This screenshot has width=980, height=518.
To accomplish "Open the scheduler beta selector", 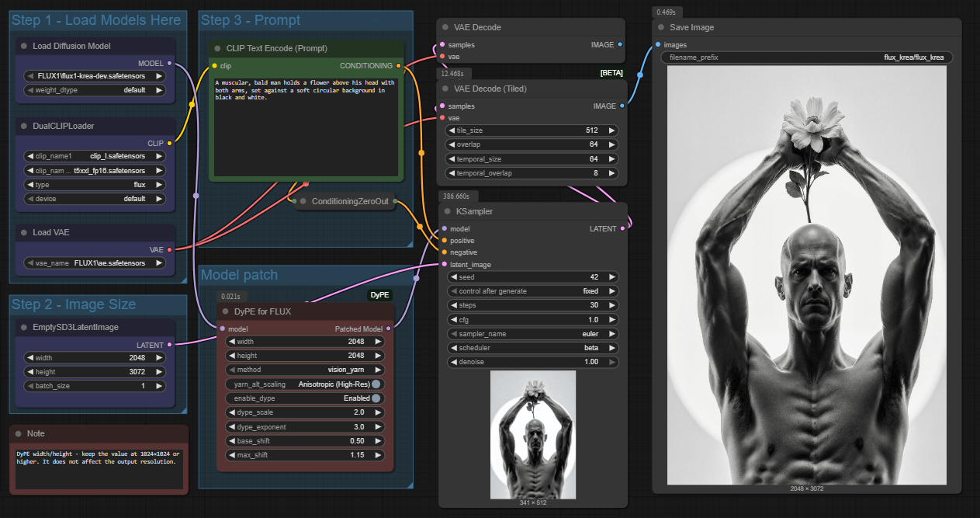I will click(x=533, y=348).
